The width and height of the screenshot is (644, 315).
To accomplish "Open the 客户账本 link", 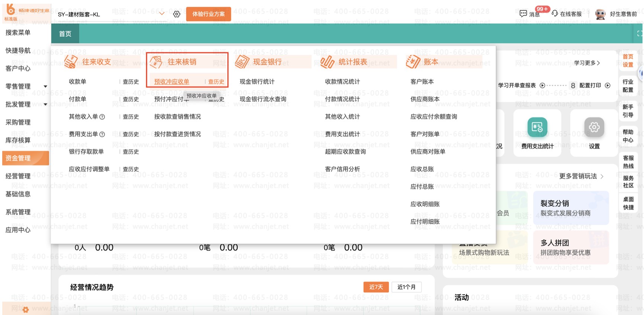I will 422,82.
